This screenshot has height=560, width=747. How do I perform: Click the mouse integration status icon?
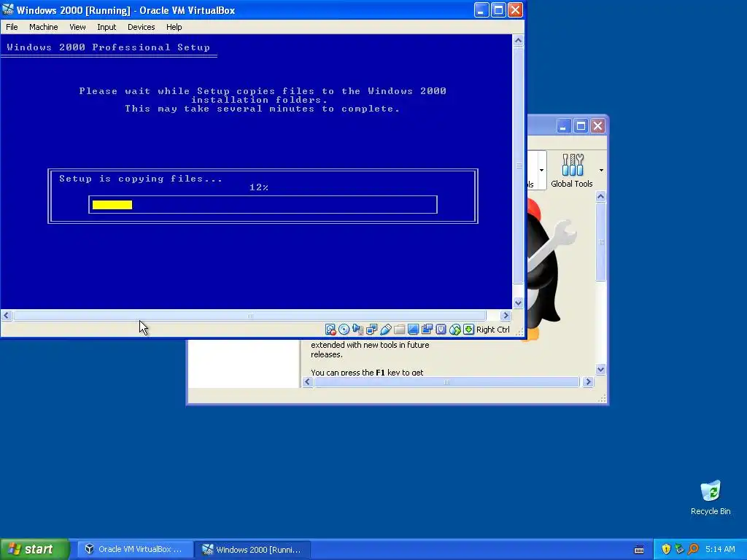(x=455, y=330)
